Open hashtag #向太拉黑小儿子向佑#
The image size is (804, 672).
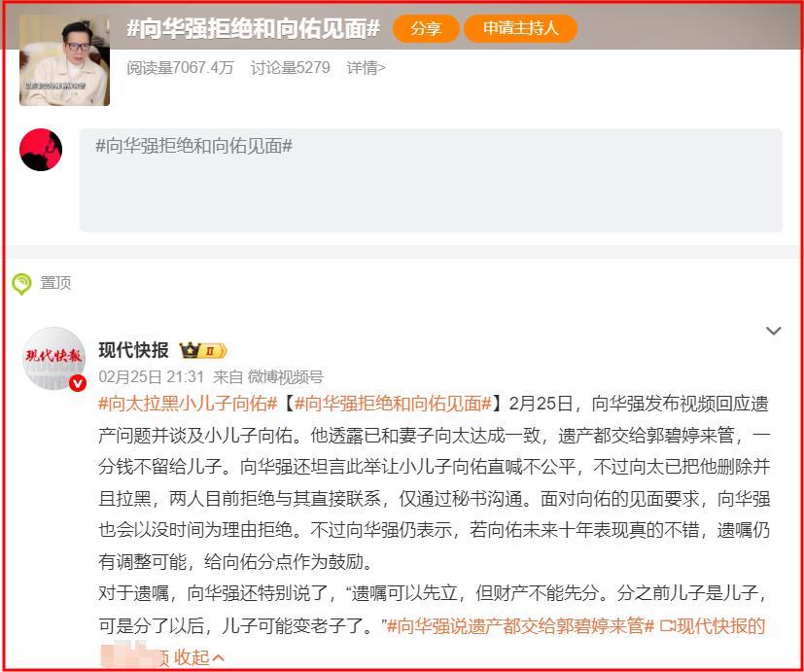tap(188, 404)
